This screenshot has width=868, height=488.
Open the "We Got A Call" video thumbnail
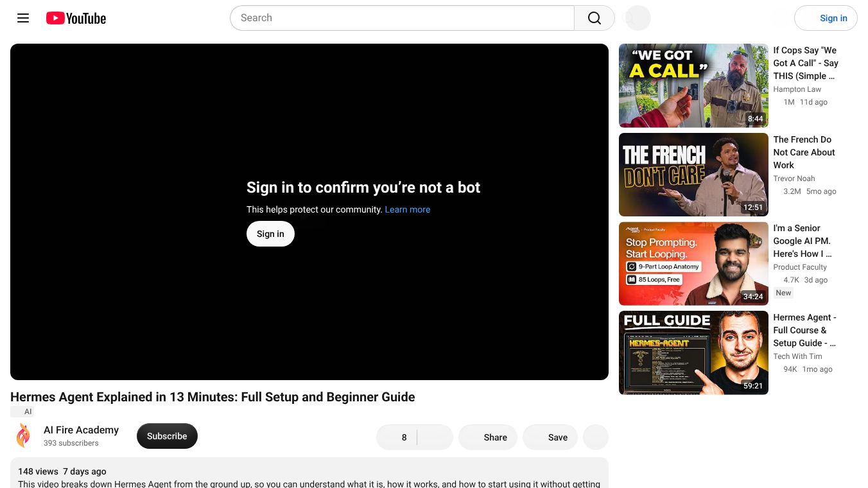click(x=693, y=85)
